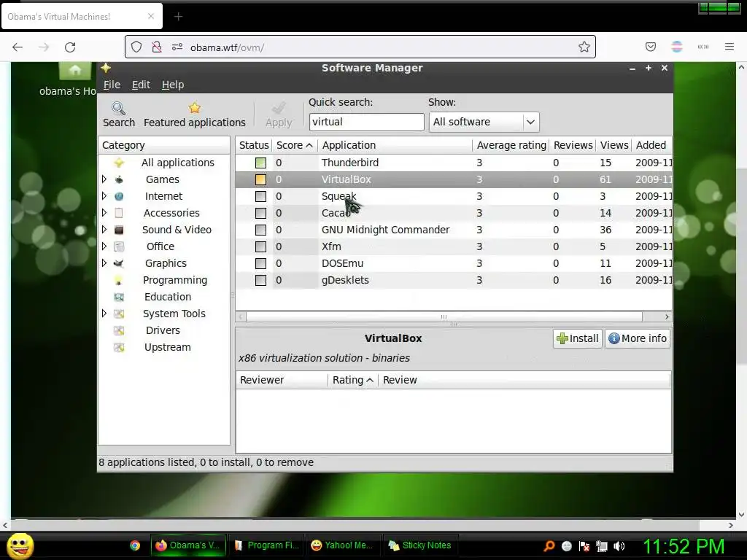The width and height of the screenshot is (747, 560).
Task: Sort by the Score column header
Action: click(x=295, y=145)
